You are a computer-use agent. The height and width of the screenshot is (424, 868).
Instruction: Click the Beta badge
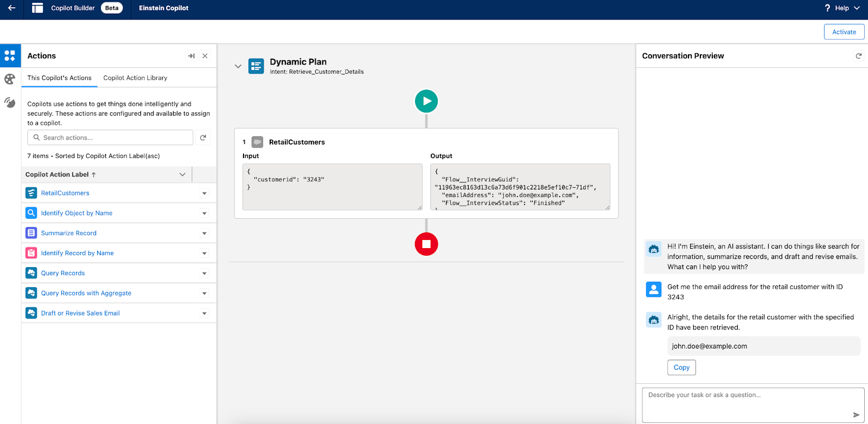coord(112,8)
